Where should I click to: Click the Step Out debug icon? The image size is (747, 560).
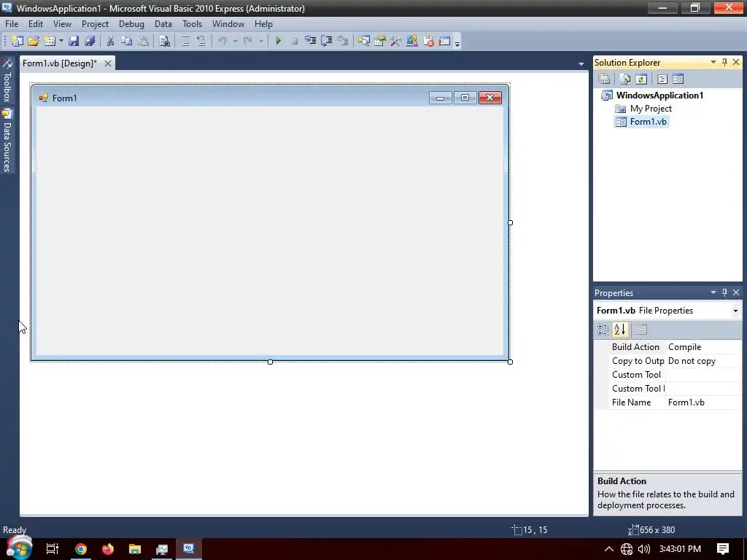[343, 41]
